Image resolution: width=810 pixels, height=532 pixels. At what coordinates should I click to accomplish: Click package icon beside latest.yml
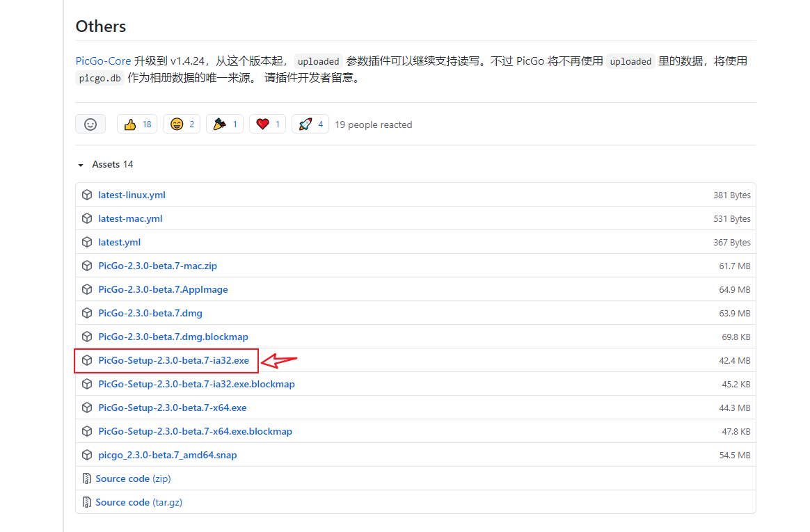pyautogui.click(x=87, y=243)
